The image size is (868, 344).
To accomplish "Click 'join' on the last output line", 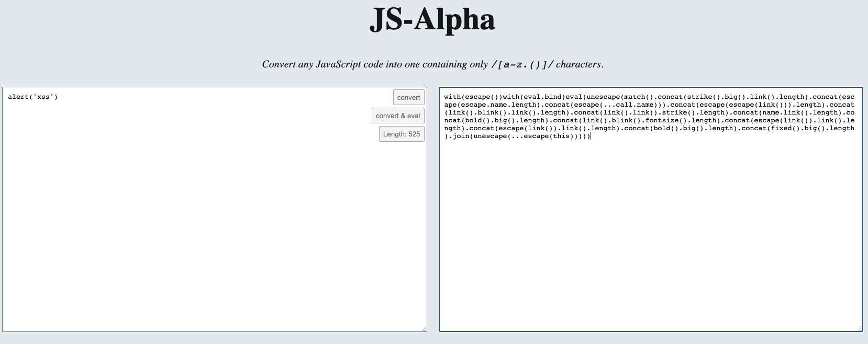I will (x=461, y=136).
